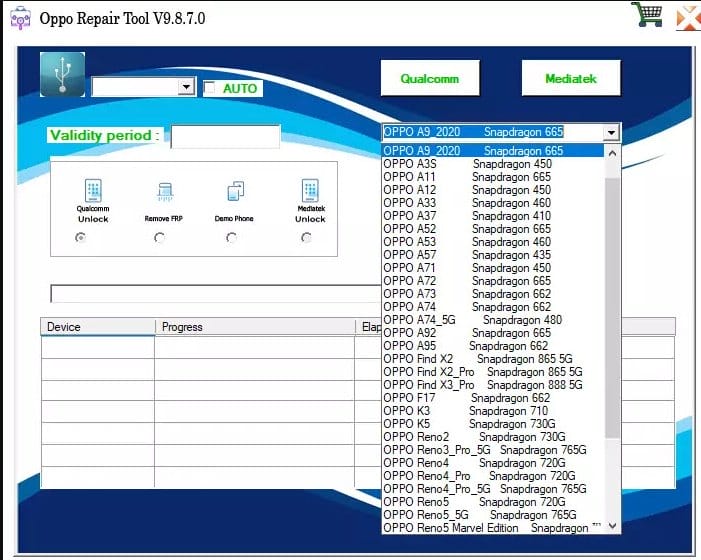Select the Mediatek Unlock radio button
Image resolution: width=701 pixels, height=560 pixels.
tap(306, 238)
